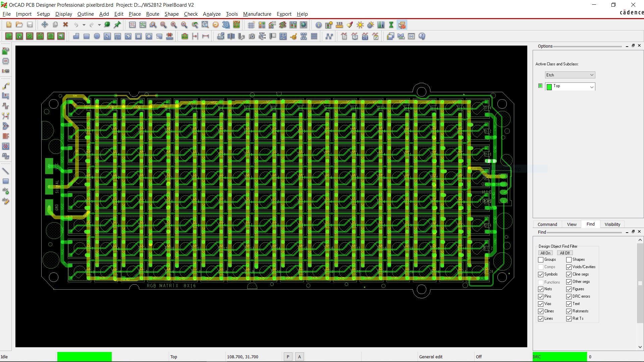The image size is (644, 362).
Task: Click the help question mark icon
Action: [422, 36]
